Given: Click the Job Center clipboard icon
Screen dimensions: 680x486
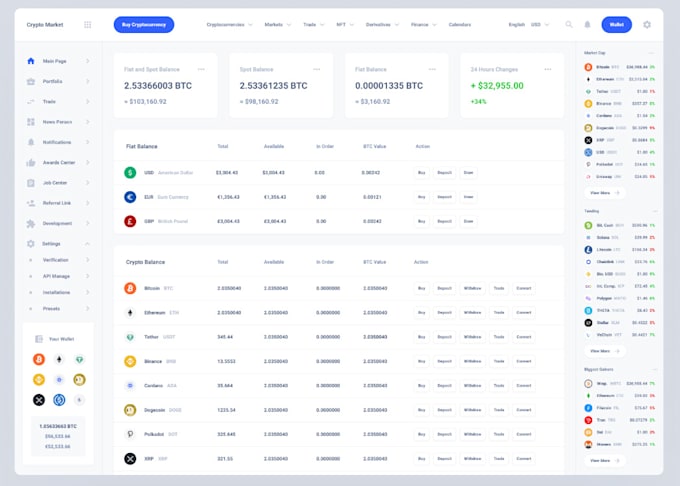Looking at the screenshot, I should tap(31, 183).
